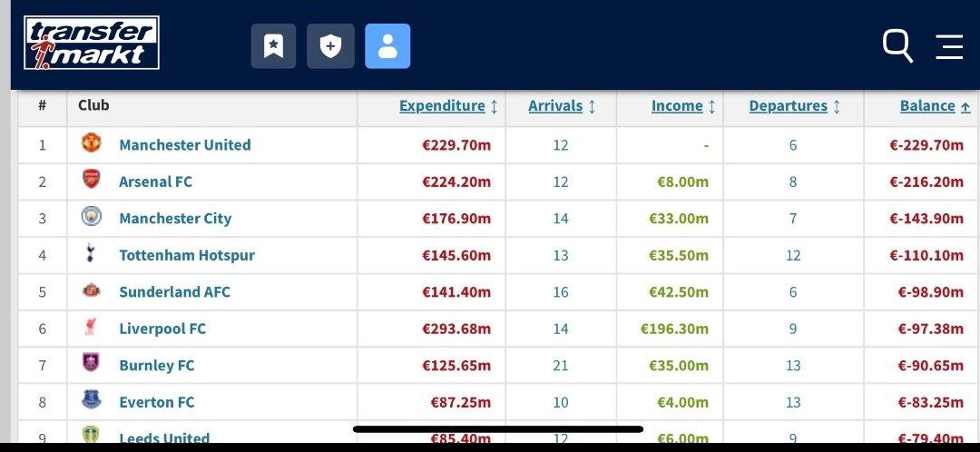Open the search magnifier

coord(897,45)
